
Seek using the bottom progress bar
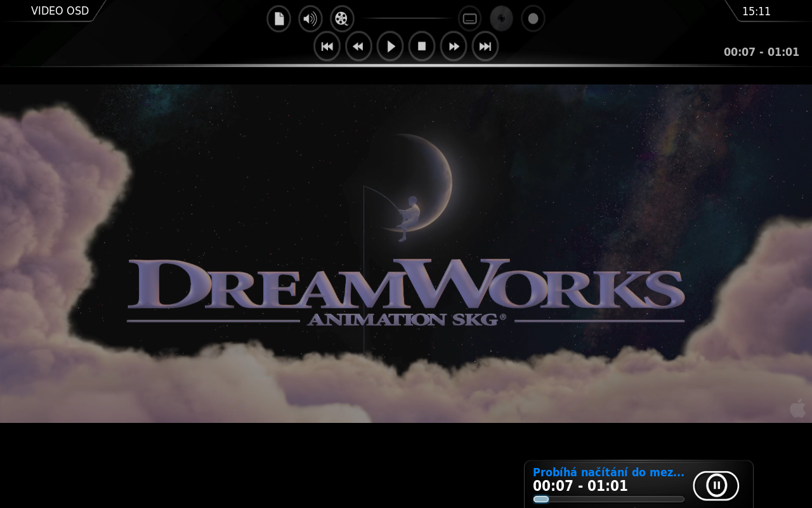tap(608, 499)
